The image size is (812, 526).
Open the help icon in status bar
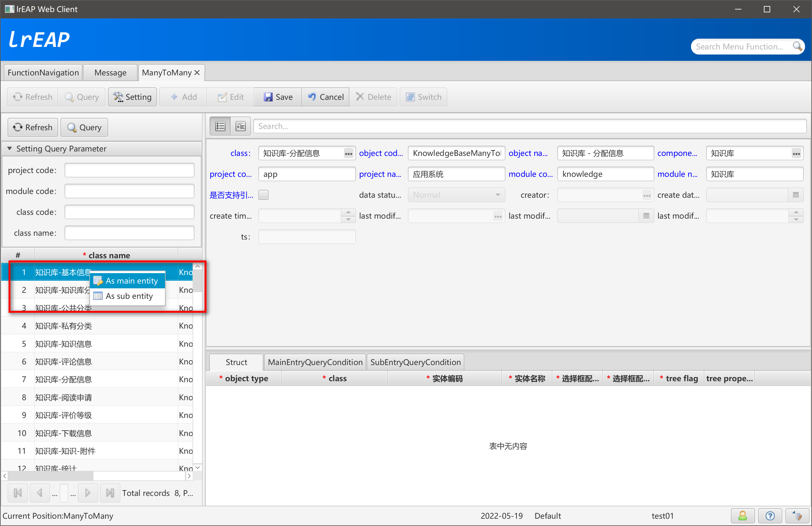pyautogui.click(x=770, y=516)
